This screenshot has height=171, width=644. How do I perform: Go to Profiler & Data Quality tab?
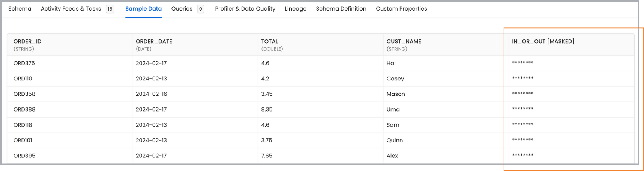(245, 9)
